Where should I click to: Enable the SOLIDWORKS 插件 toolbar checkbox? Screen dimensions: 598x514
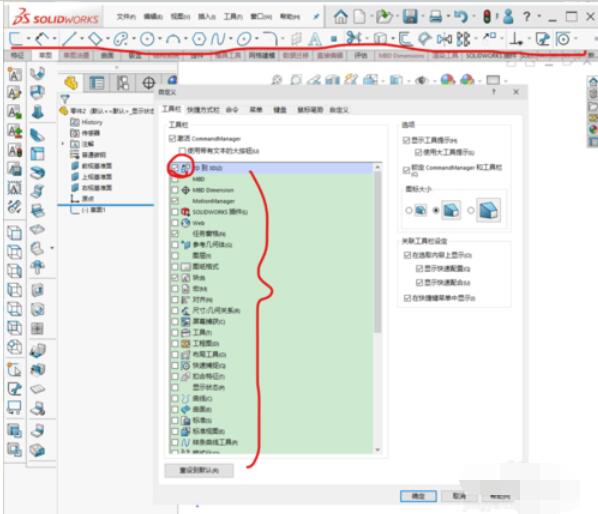coord(175,212)
